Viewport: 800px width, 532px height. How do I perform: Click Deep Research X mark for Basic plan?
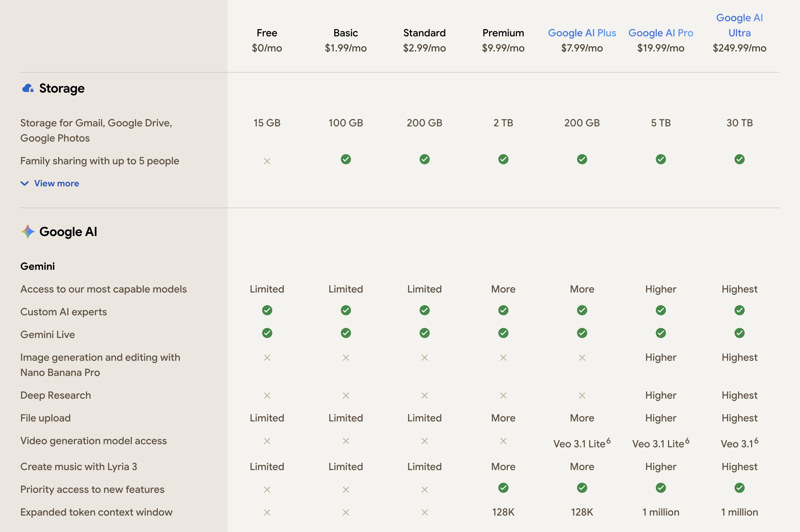[346, 395]
